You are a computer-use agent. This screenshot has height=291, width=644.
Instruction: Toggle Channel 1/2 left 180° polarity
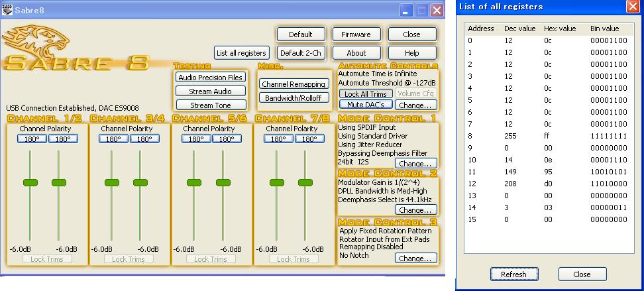coord(32,139)
